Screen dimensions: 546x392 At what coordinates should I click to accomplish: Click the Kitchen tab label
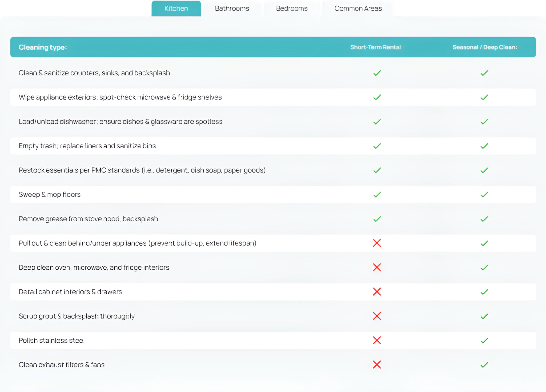176,8
